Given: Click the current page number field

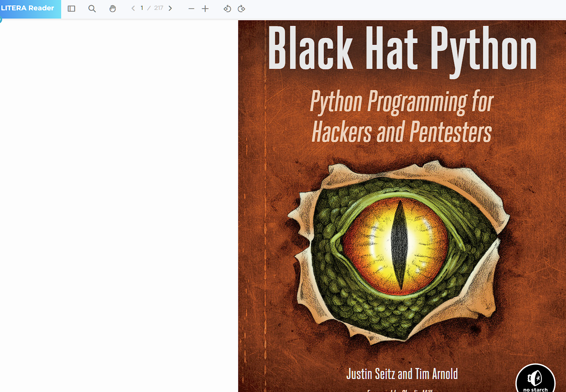Looking at the screenshot, I should tap(142, 8).
